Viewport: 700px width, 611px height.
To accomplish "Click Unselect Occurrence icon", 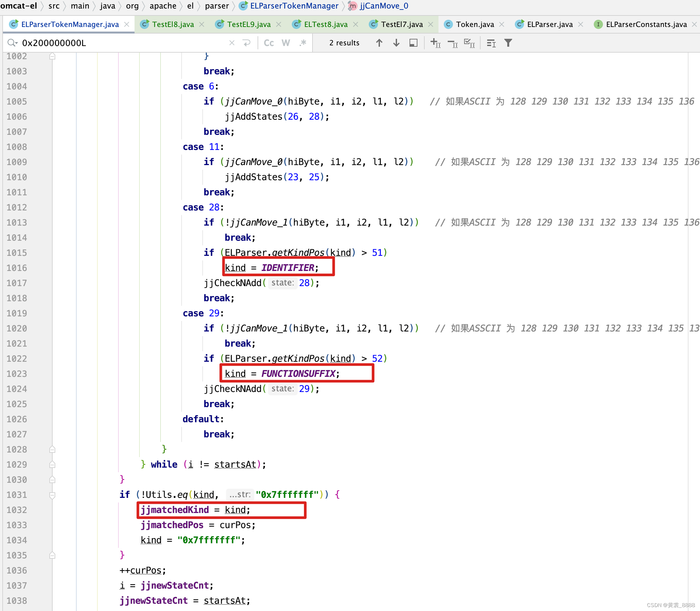I will tap(453, 43).
